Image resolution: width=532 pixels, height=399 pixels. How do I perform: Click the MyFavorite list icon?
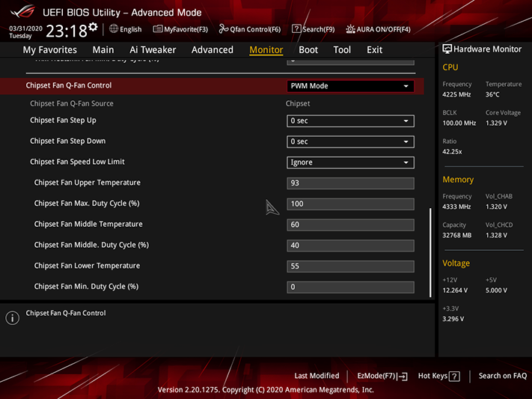158,29
